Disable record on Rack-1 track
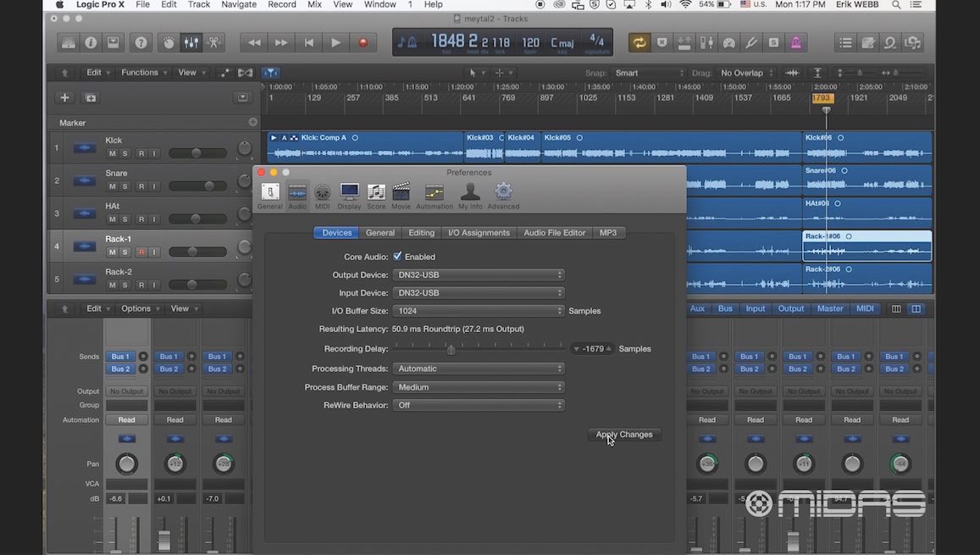Image resolution: width=980 pixels, height=555 pixels. click(x=141, y=253)
